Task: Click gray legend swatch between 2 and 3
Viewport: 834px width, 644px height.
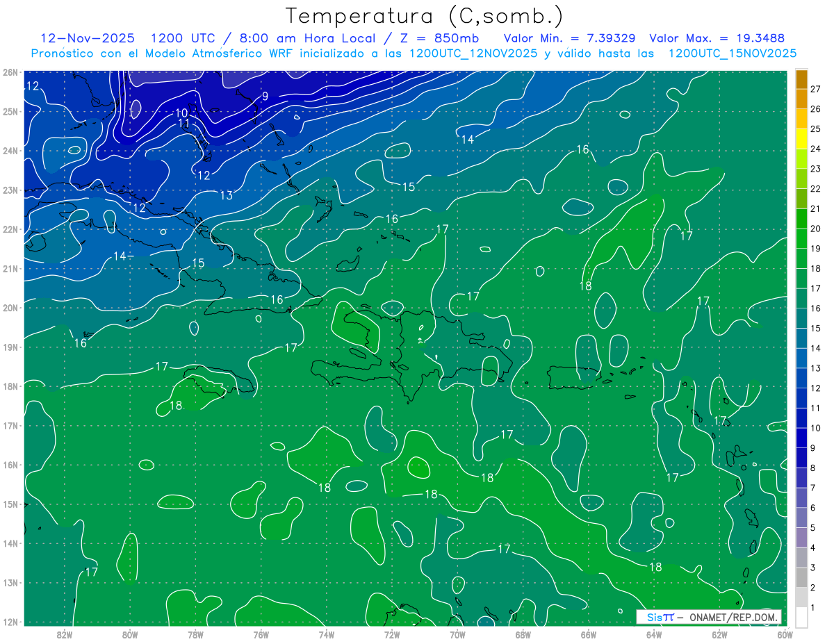Action: tap(802, 577)
